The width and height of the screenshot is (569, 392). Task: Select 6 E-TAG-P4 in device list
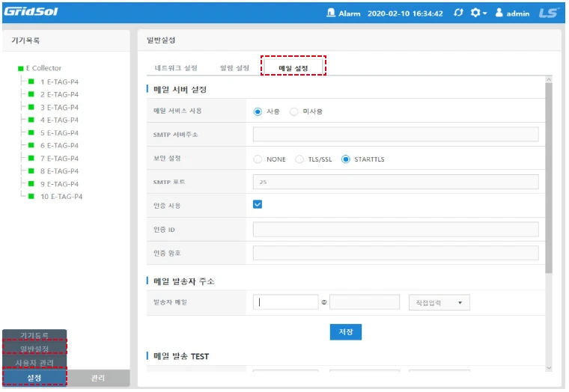59,145
